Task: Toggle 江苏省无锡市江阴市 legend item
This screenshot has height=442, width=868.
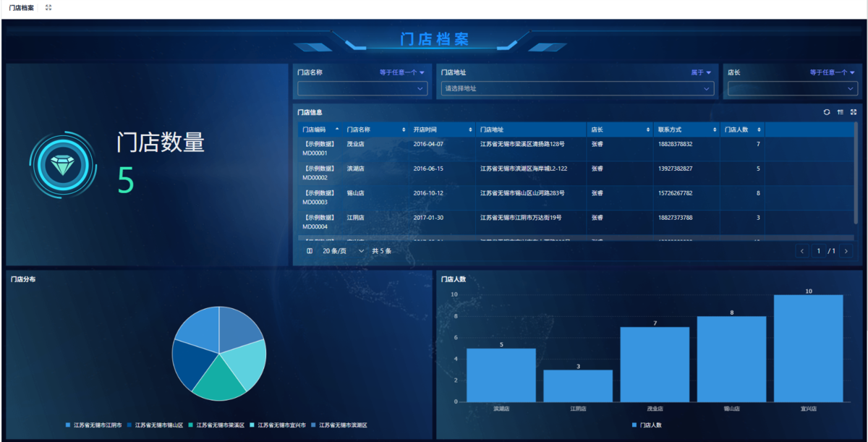Action: click(x=93, y=425)
